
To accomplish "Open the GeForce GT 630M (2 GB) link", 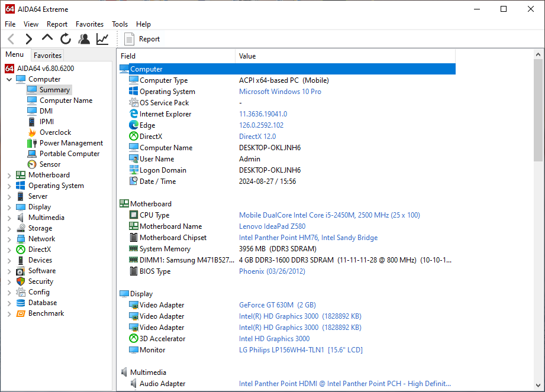I will tap(278, 305).
